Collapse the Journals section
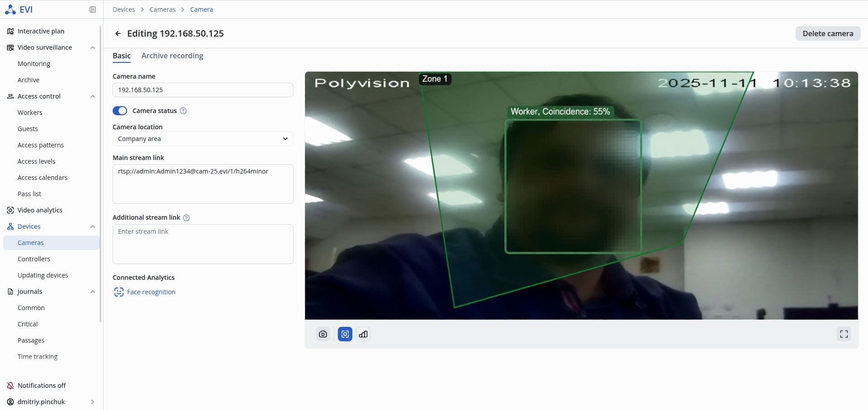The image size is (868, 410). (93, 292)
